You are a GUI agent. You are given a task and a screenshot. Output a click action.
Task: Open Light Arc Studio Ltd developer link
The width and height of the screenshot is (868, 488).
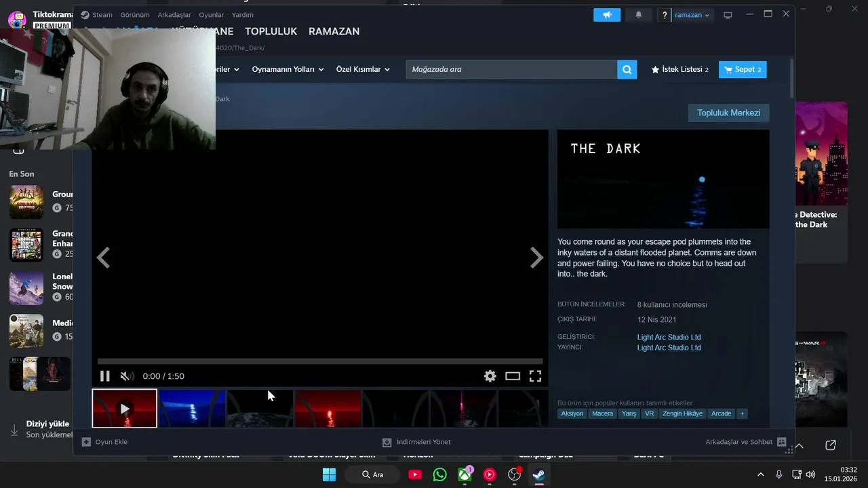point(669,337)
